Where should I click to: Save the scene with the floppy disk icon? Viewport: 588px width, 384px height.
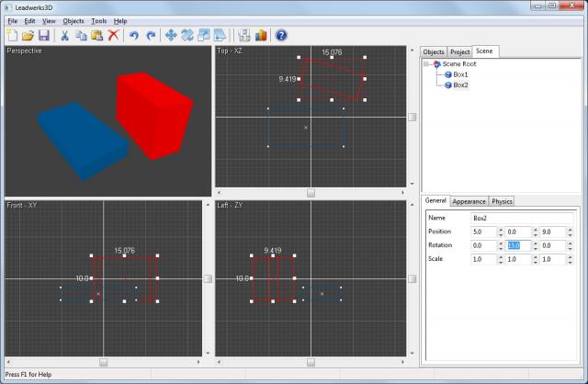click(x=43, y=36)
